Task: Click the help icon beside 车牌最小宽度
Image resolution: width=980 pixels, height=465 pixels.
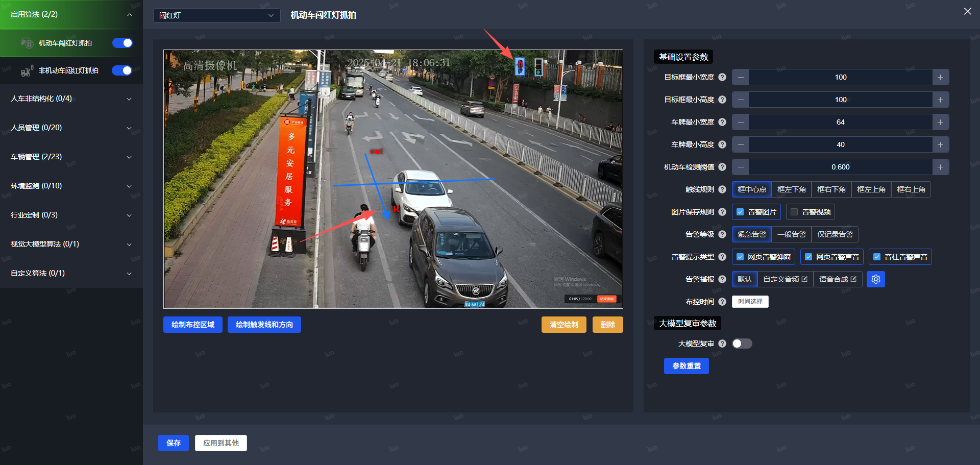Action: coord(722,122)
